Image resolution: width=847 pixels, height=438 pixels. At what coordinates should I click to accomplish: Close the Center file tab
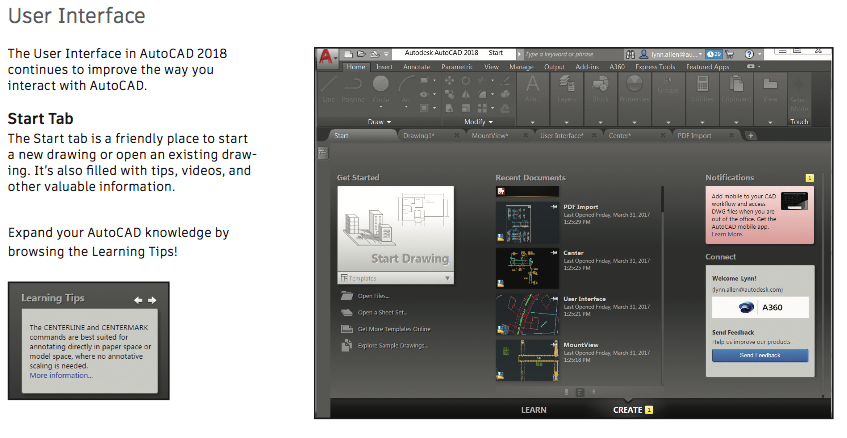(x=662, y=136)
